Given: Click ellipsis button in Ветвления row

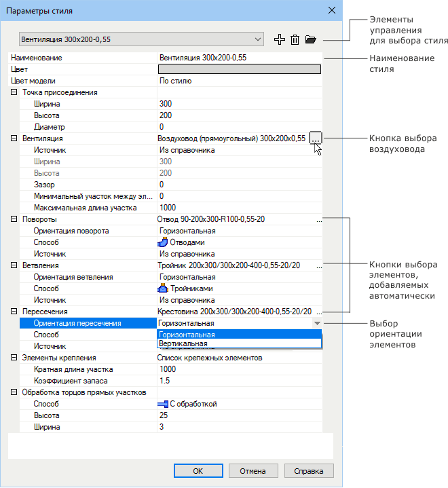Looking at the screenshot, I should coord(318,265).
